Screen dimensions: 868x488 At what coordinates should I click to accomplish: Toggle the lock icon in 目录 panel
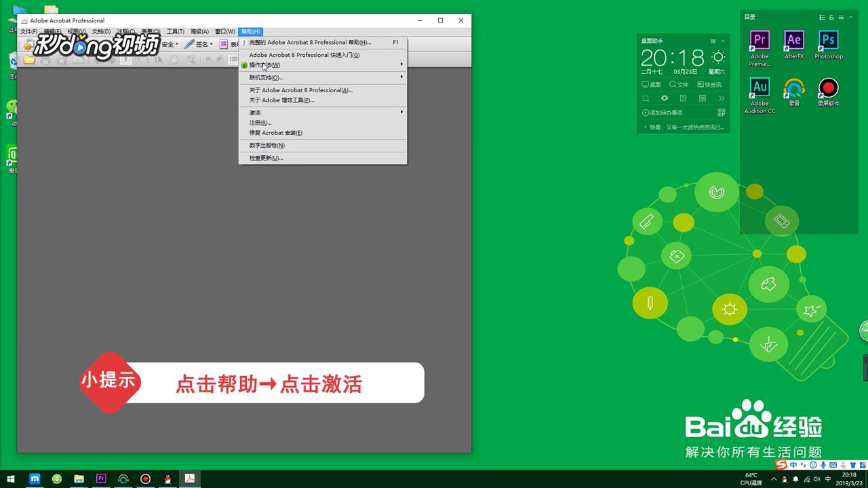coord(831,18)
